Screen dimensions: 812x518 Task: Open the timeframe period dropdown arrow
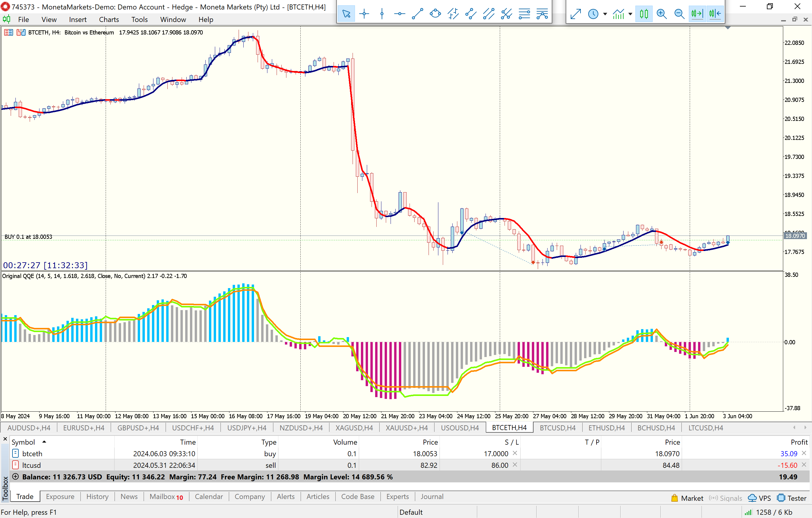(x=605, y=14)
